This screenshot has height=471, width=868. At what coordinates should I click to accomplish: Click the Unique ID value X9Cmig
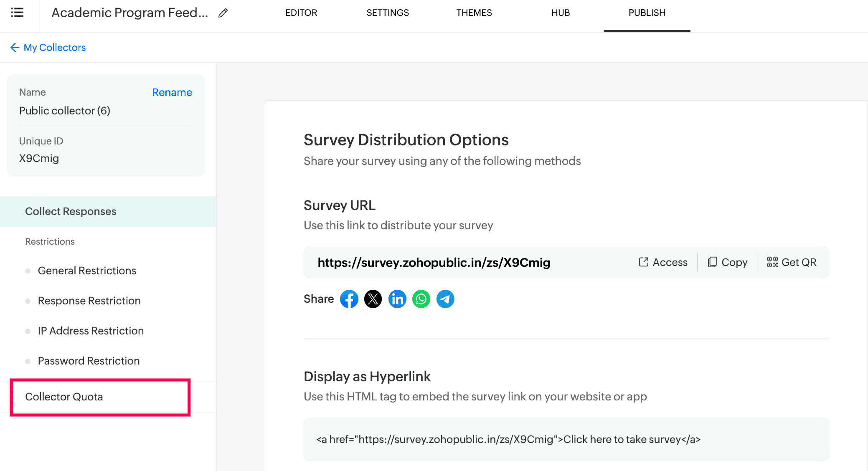(39, 158)
